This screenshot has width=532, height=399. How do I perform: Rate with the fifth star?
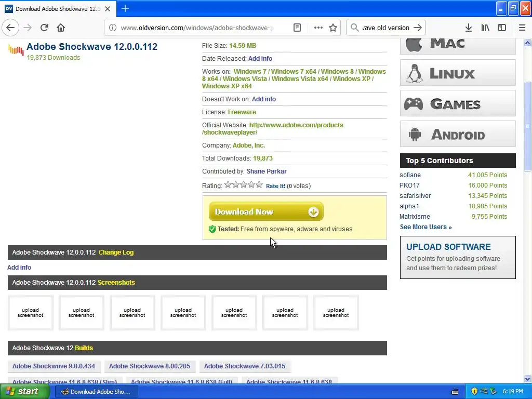[x=259, y=184]
